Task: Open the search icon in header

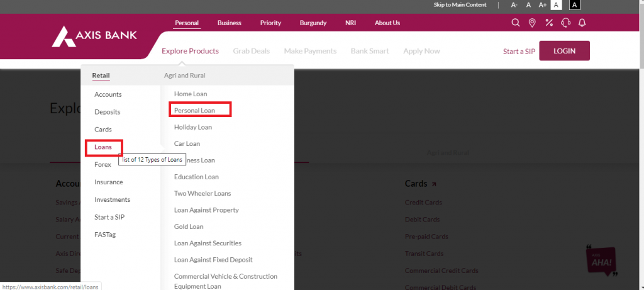Action: (516, 23)
